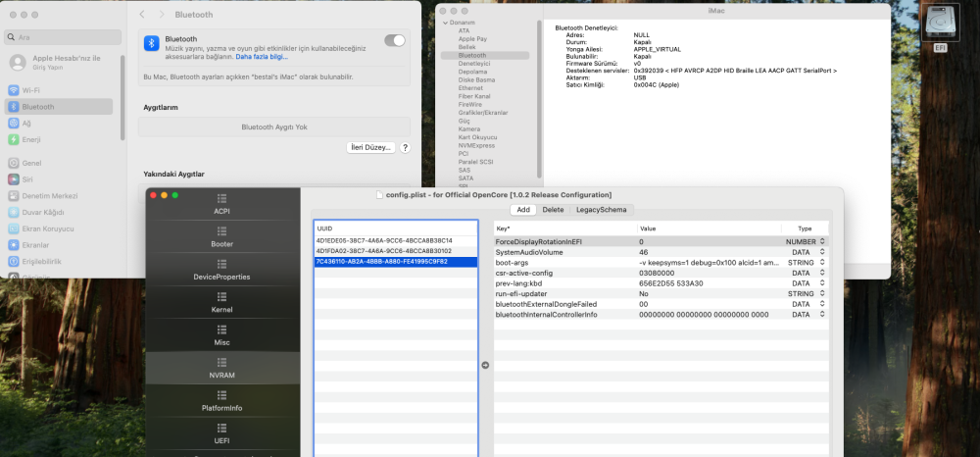Click csr-active-config value 03080000

tap(657, 274)
